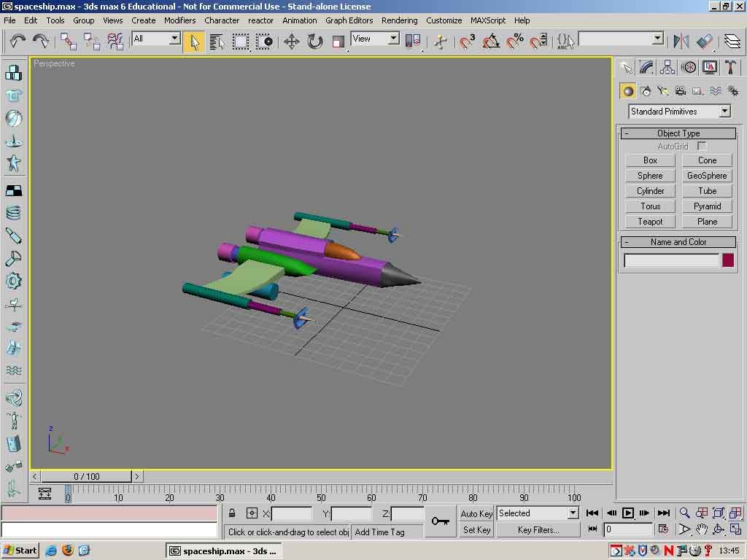
Task: Activate the Unlink Selection tool
Action: [91, 42]
